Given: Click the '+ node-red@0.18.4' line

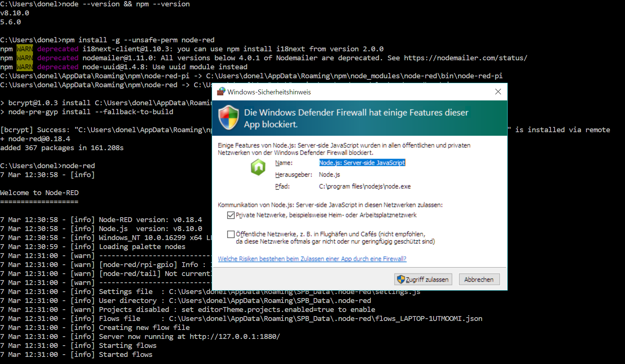Looking at the screenshot, I should pyautogui.click(x=35, y=139).
